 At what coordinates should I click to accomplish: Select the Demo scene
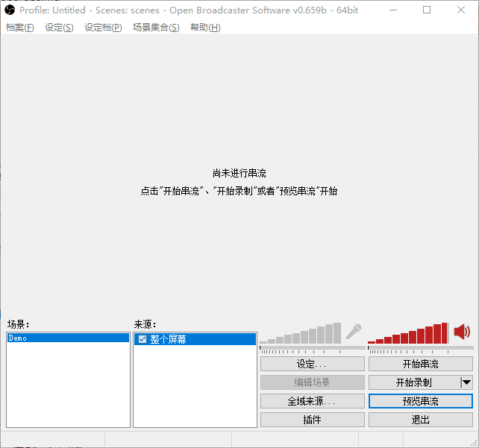68,338
